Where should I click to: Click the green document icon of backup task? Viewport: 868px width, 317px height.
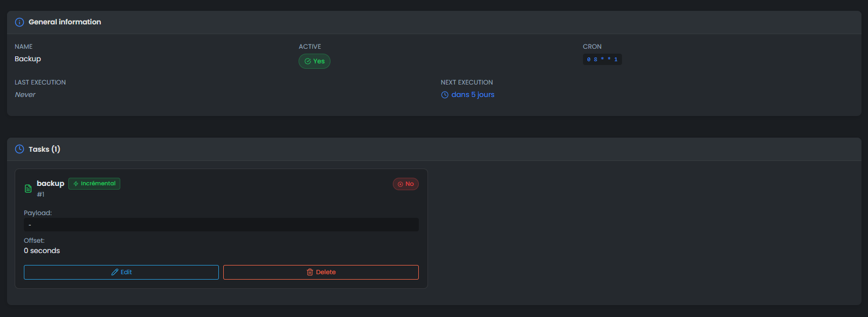pos(28,189)
